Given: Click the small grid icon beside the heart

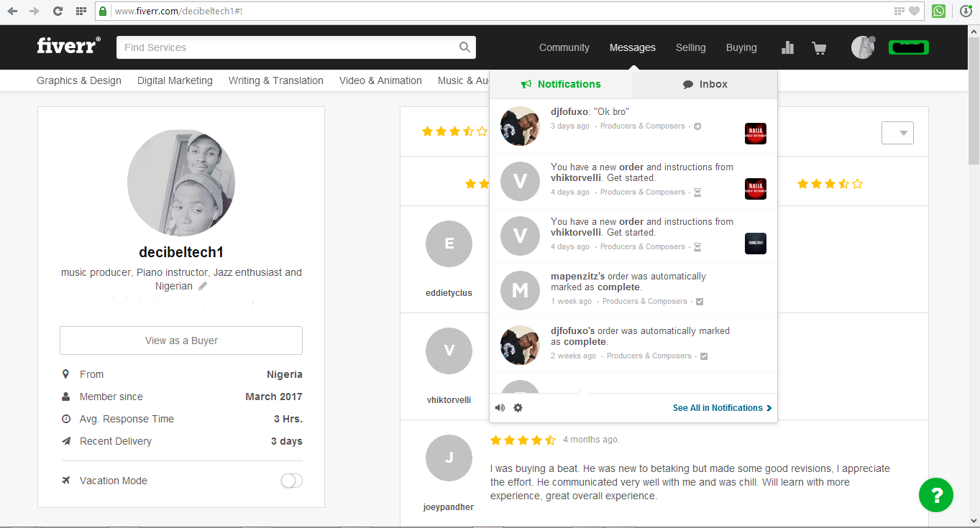Looking at the screenshot, I should pos(899,11).
